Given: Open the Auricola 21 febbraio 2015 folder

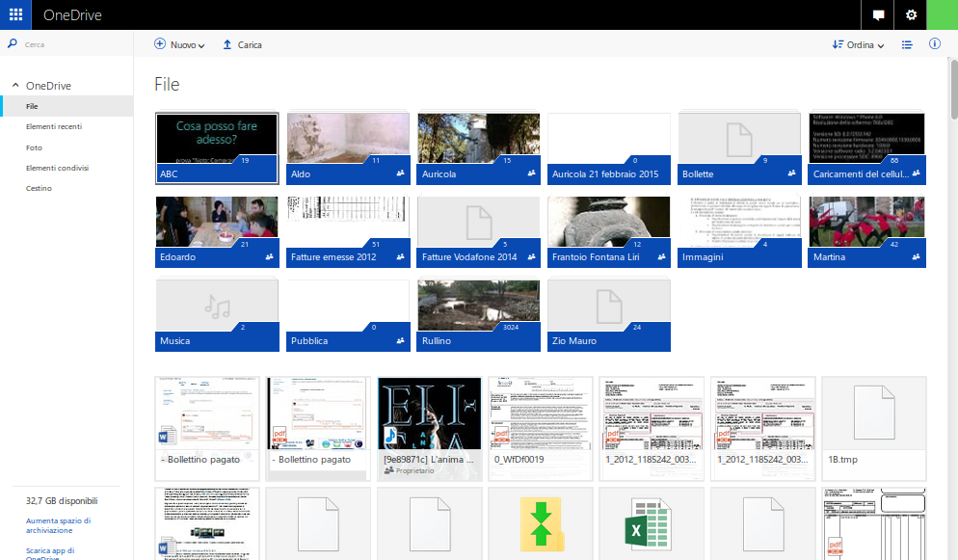Looking at the screenshot, I should point(608,147).
